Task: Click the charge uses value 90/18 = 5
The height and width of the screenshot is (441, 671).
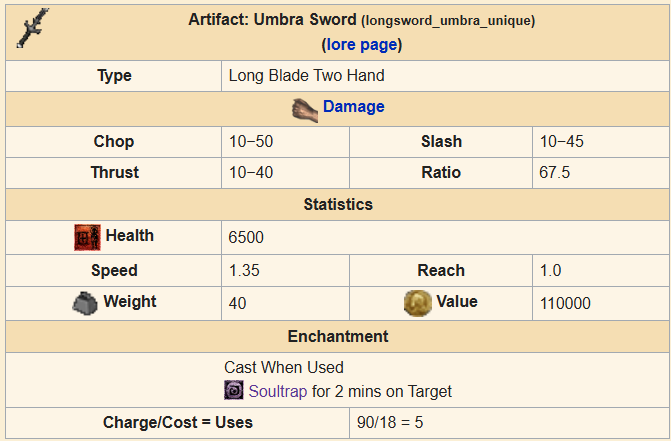Action: (390, 423)
